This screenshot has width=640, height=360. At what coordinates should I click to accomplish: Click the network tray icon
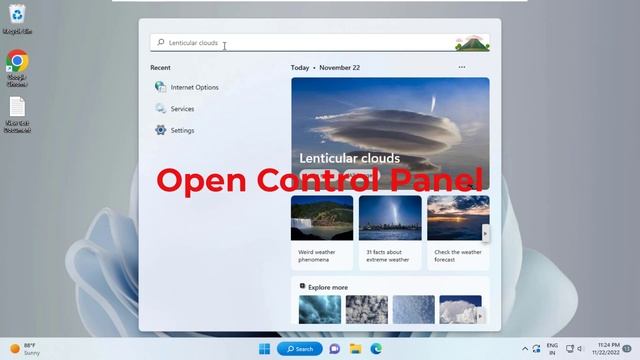(569, 349)
